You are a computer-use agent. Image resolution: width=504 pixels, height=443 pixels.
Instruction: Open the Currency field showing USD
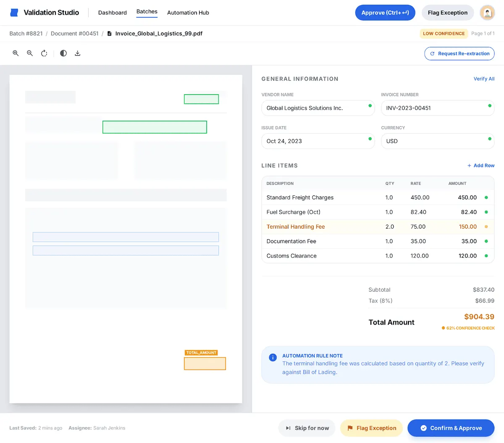tap(438, 141)
